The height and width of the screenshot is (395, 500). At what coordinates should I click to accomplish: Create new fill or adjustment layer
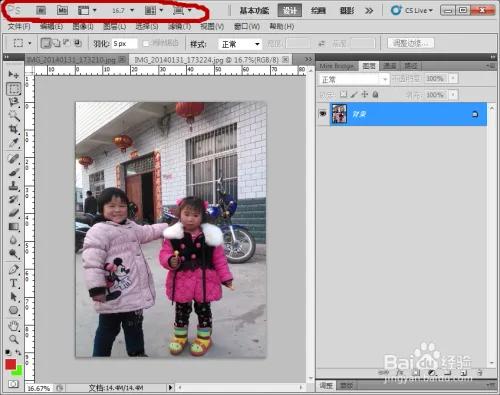[432, 372]
